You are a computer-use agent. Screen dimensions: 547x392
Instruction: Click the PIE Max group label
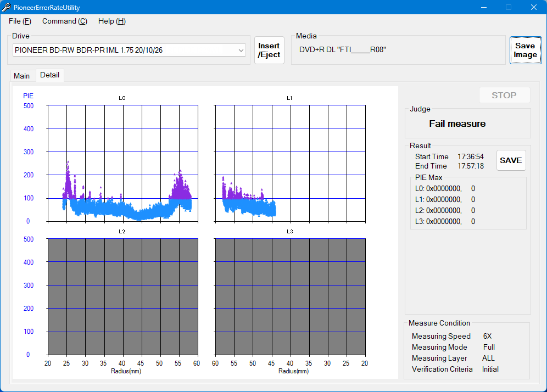tap(428, 177)
